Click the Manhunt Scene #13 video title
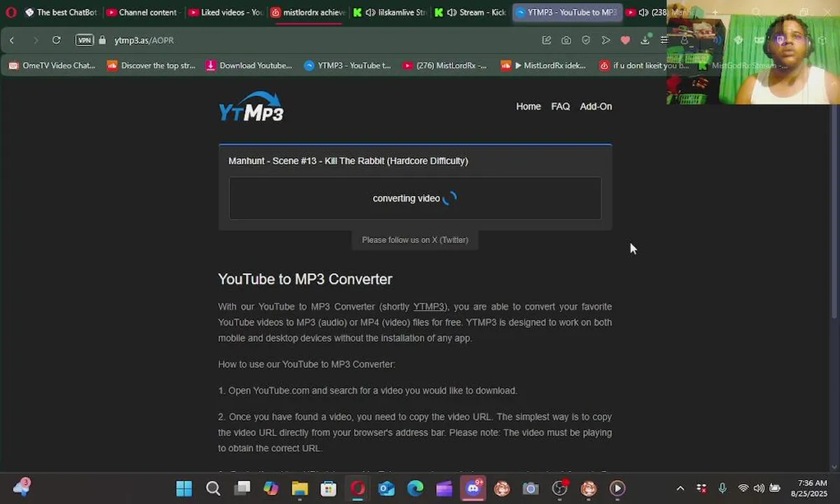The height and width of the screenshot is (504, 840). click(x=348, y=161)
